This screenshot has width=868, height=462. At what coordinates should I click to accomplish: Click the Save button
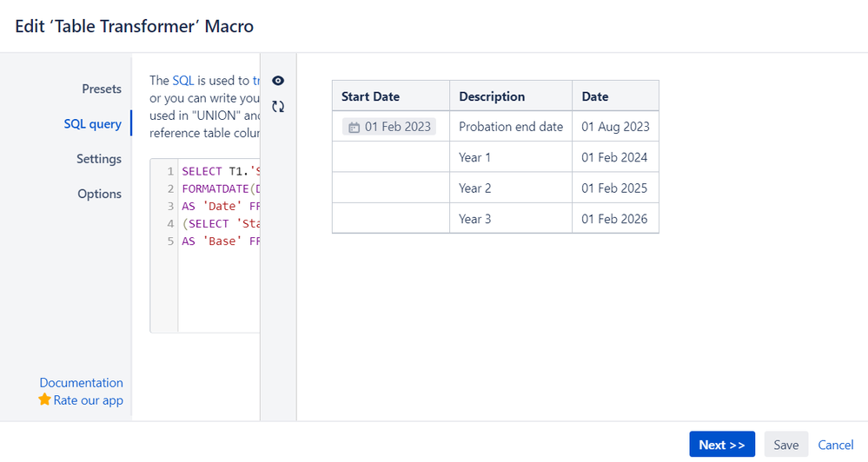pos(785,445)
